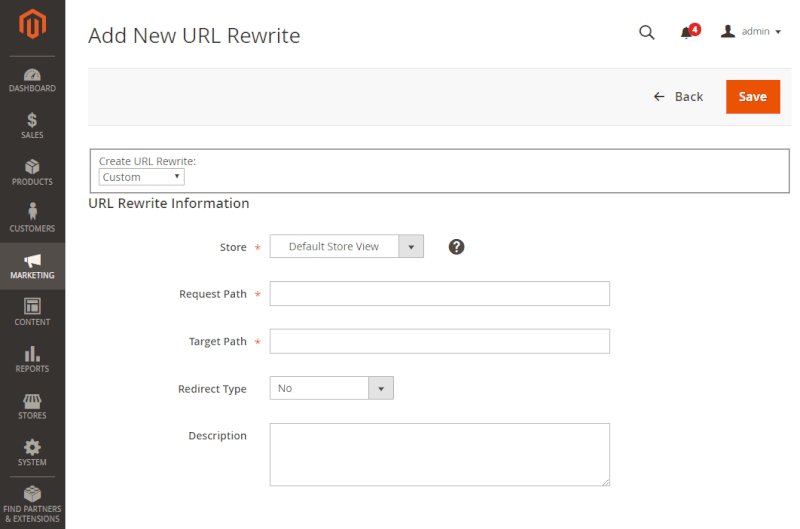Click the Magento logo icon
This screenshot has width=800, height=529.
tap(32, 24)
